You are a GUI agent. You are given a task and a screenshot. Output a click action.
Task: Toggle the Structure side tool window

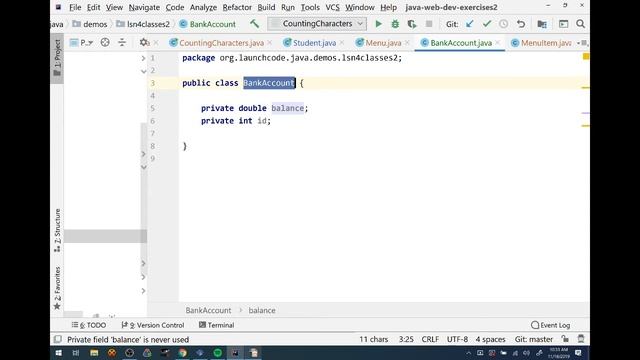(57, 230)
